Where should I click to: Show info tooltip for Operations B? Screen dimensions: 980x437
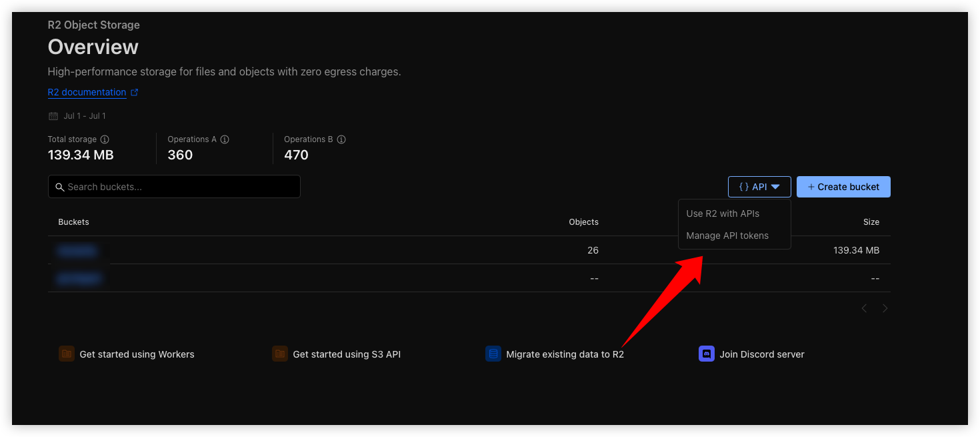(x=341, y=139)
